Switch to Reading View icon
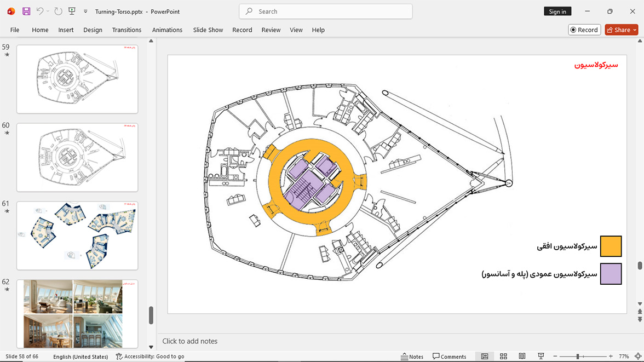This screenshot has width=644, height=362. coord(522,357)
